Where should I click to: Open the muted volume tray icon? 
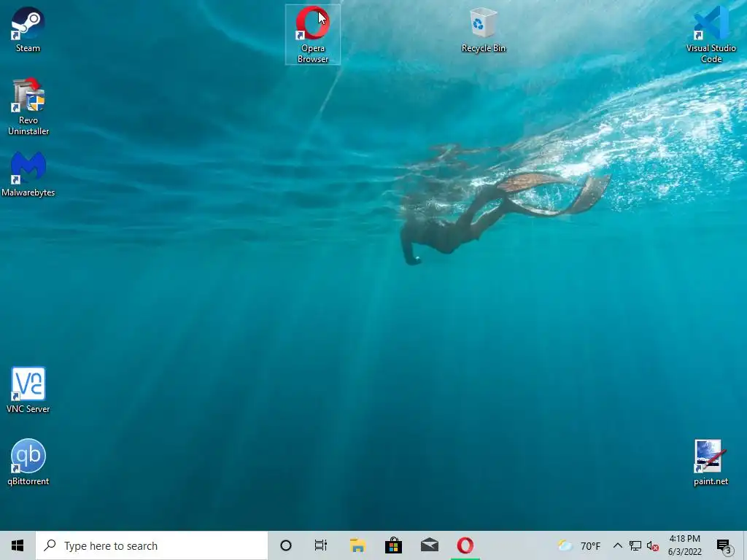(x=653, y=545)
